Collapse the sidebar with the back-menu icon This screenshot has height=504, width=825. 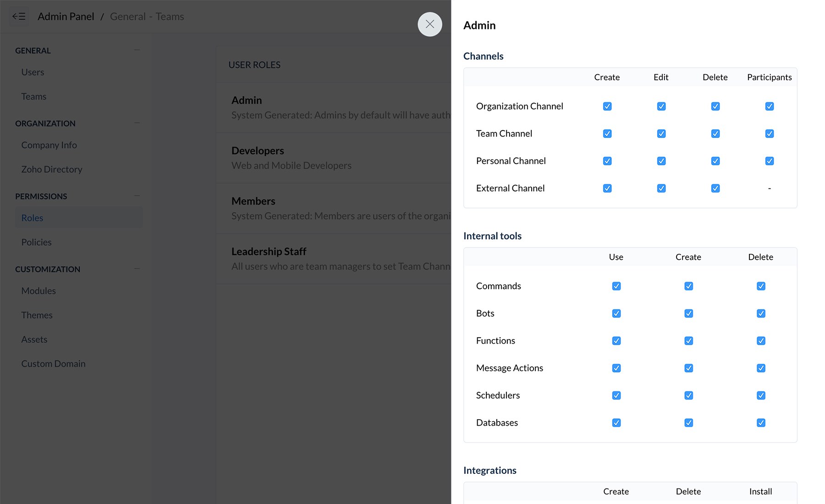pyautogui.click(x=19, y=16)
